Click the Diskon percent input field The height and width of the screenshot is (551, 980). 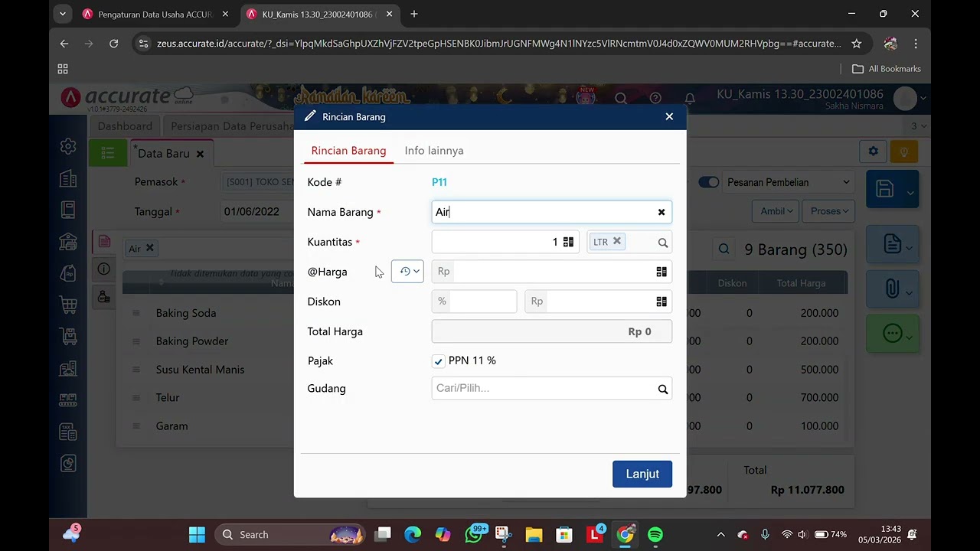(475, 302)
